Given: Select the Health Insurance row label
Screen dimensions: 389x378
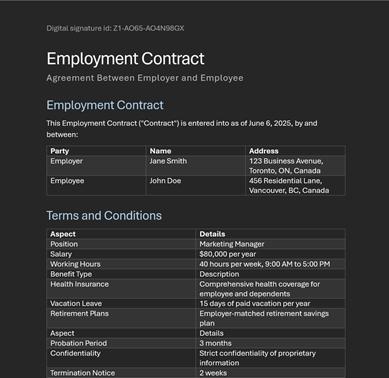Looking at the screenshot, I should point(79,284).
